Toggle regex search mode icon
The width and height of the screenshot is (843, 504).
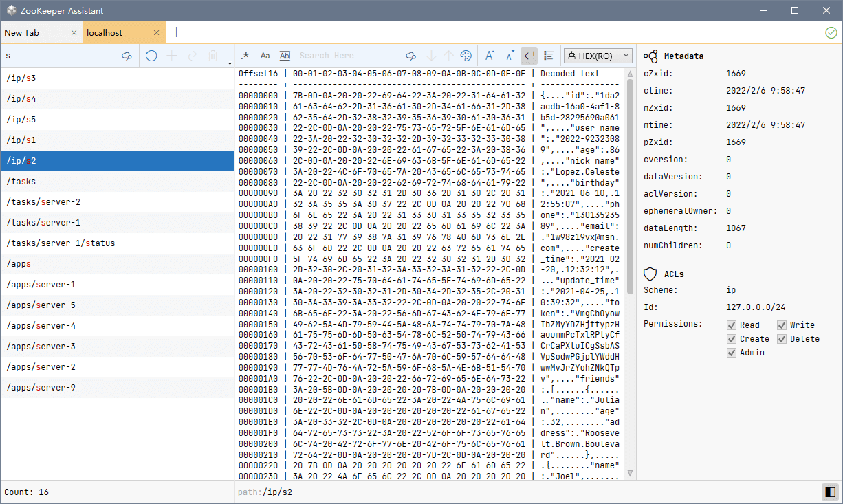coord(245,56)
